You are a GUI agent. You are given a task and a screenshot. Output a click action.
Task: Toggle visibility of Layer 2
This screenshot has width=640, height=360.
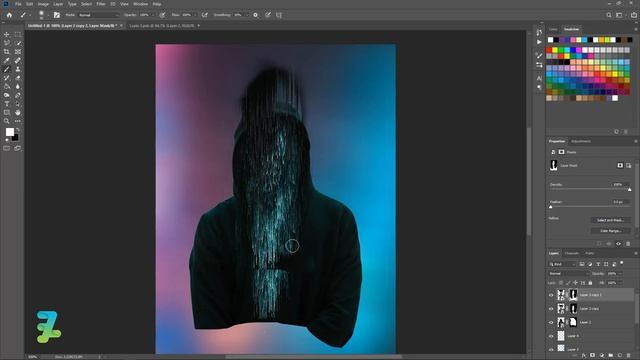551,322
